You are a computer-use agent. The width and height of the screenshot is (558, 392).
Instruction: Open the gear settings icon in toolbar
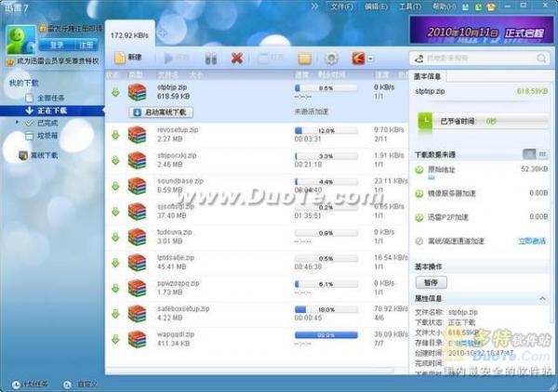coord(331,58)
